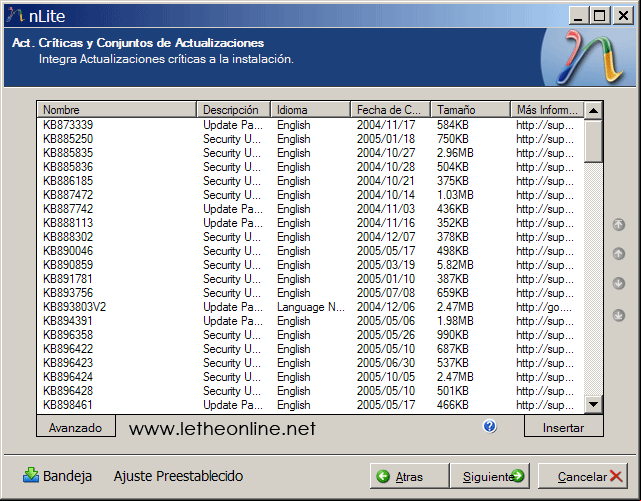641x501 pixels.
Task: Click the vertical scrollbar thumb
Action: click(593, 141)
